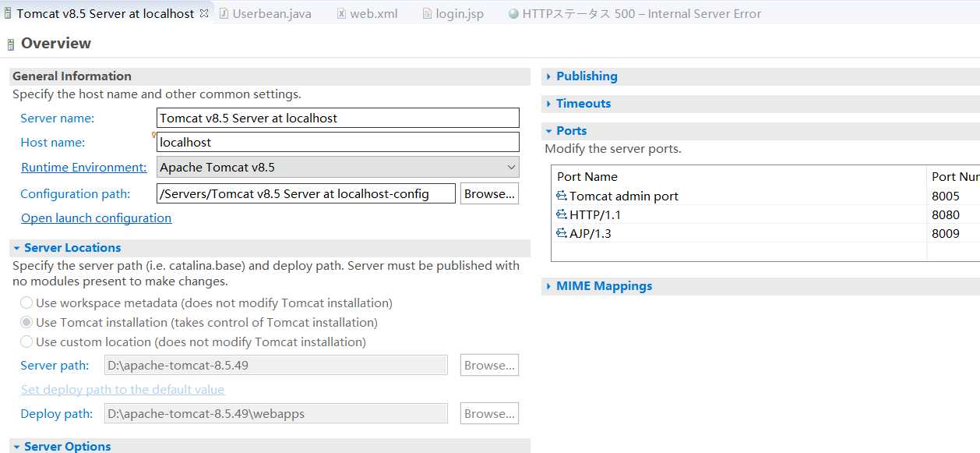Expand the MIME Mappings section
This screenshot has height=453, width=980.
click(x=548, y=286)
